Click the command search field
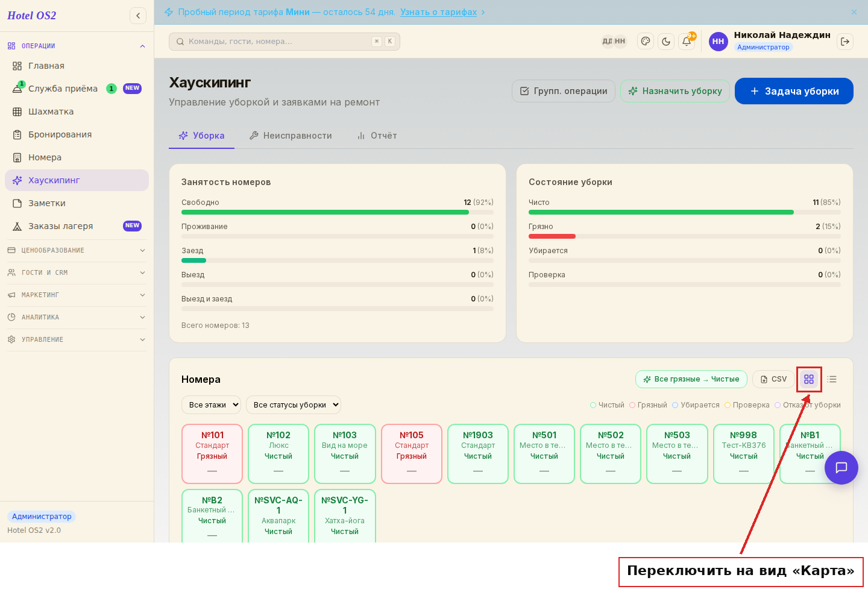 tap(285, 42)
